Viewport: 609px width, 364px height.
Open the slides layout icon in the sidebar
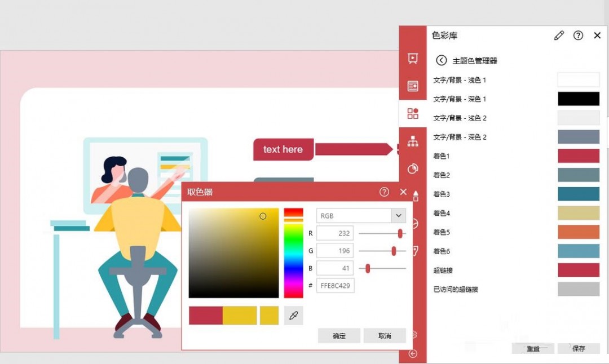click(x=413, y=86)
